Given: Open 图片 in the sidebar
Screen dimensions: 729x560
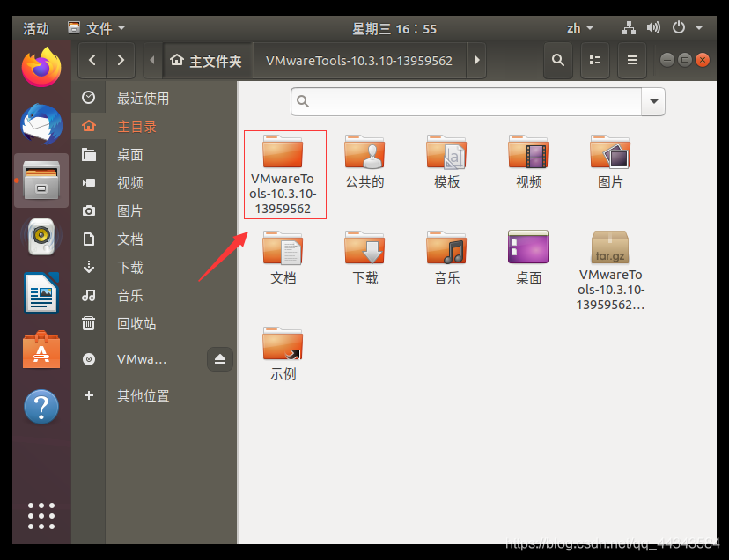Looking at the screenshot, I should pos(154,210).
